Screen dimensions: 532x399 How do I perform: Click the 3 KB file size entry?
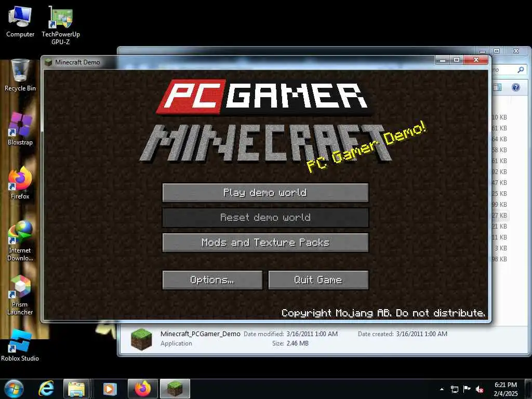[500, 248]
